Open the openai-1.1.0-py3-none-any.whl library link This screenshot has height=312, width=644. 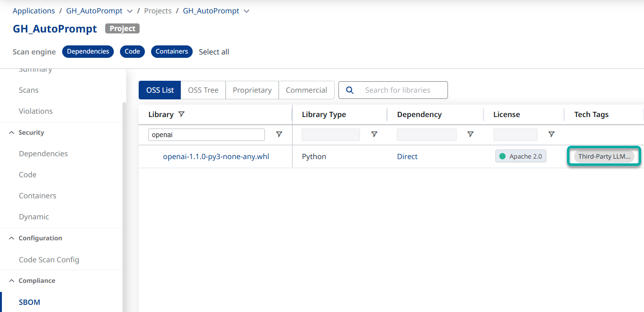(216, 157)
